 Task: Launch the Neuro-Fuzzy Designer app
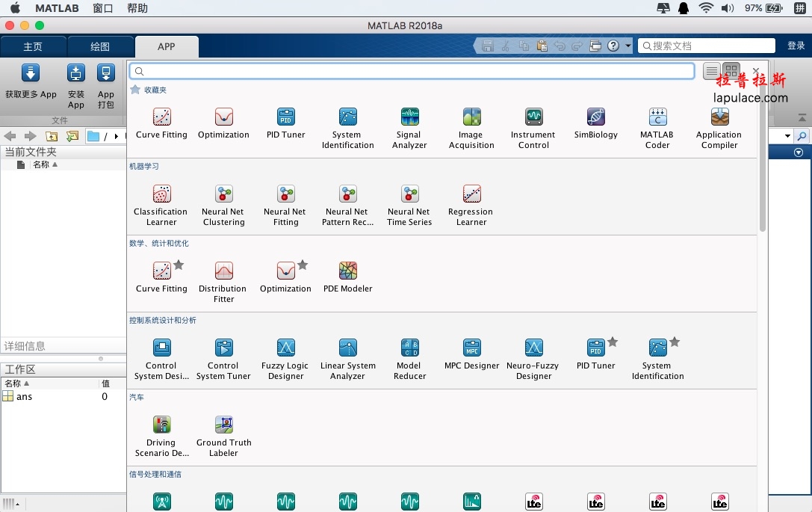click(x=533, y=360)
